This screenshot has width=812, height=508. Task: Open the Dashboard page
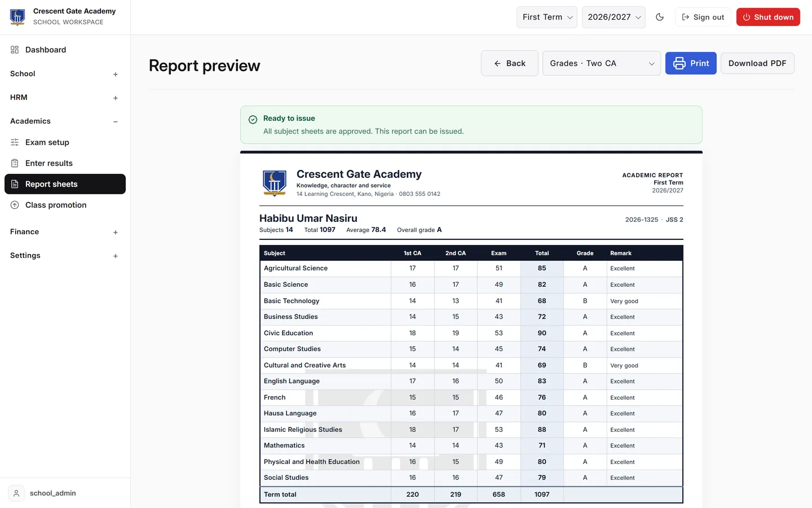65,50
